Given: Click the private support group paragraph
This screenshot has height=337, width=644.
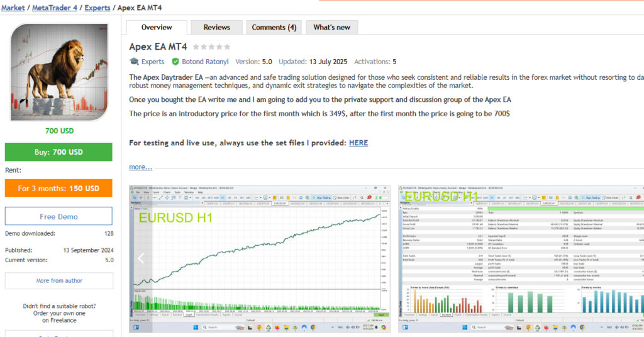Looking at the screenshot, I should pyautogui.click(x=320, y=99).
